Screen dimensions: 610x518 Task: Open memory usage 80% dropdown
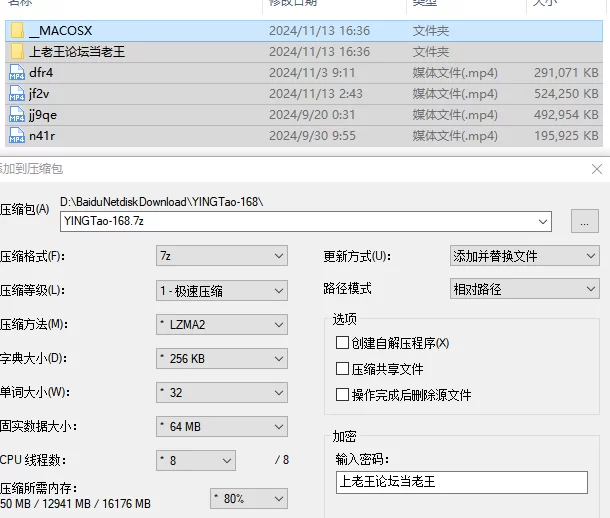pyautogui.click(x=249, y=499)
